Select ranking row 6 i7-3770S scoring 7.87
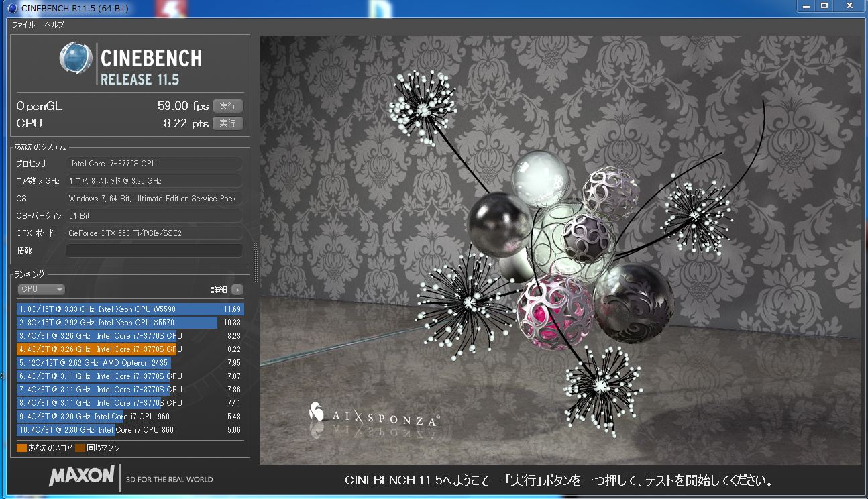Viewport: 868px width, 499px height. [x=130, y=376]
